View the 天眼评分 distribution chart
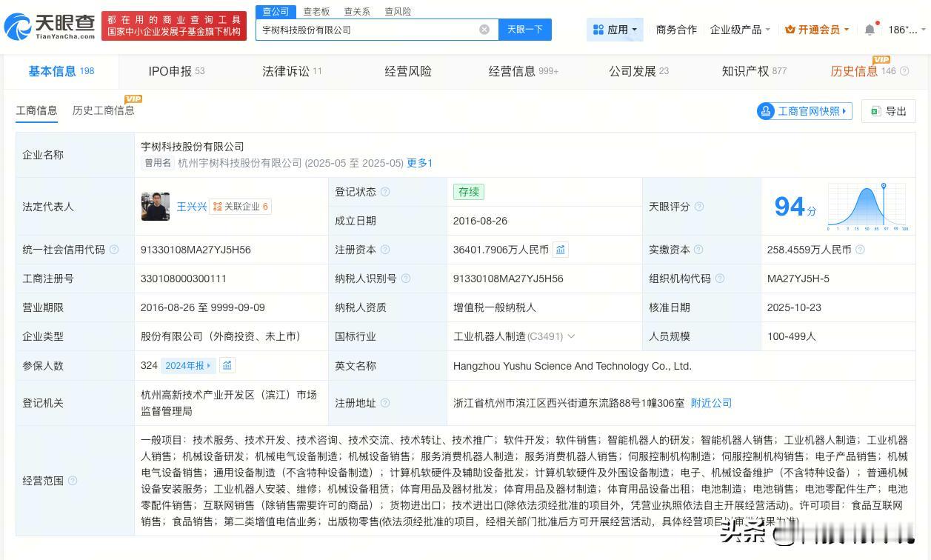 click(869, 207)
